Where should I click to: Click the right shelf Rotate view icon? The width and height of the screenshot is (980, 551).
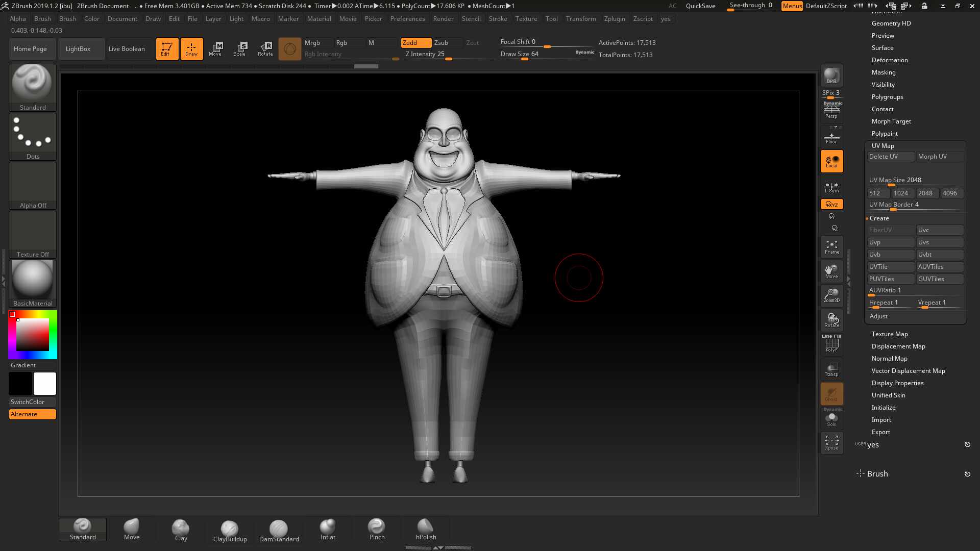(831, 320)
